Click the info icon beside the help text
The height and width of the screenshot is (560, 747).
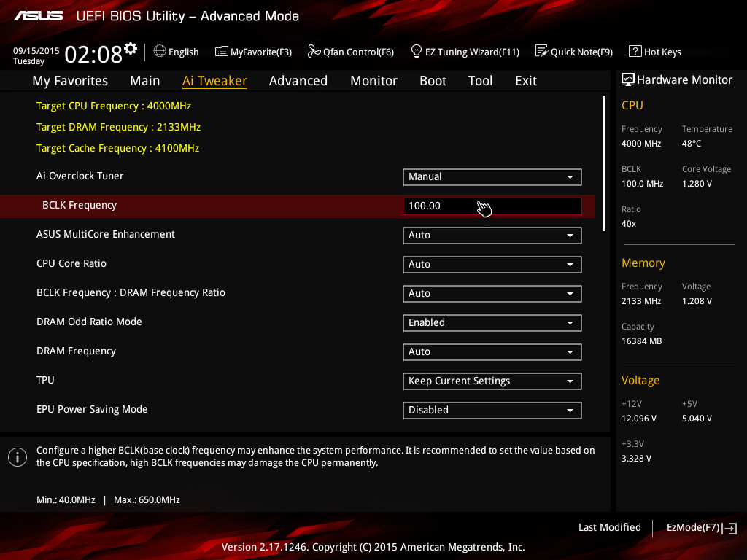click(x=18, y=457)
